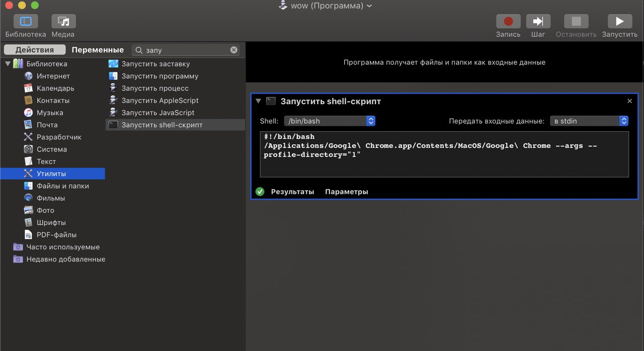Select the Контакты category
The image size is (644, 351).
coord(53,101)
